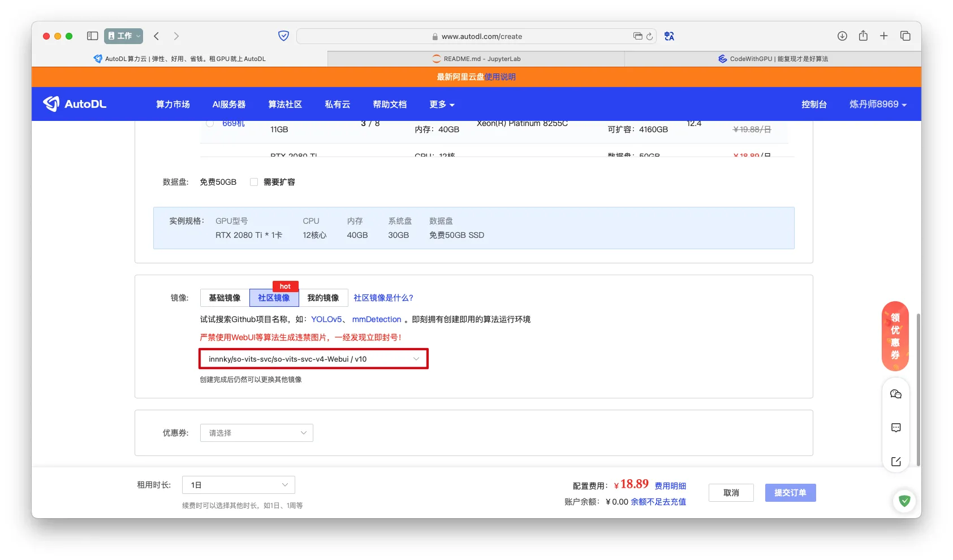Click the privacy shield icon
This screenshot has width=953, height=560.
point(283,36)
